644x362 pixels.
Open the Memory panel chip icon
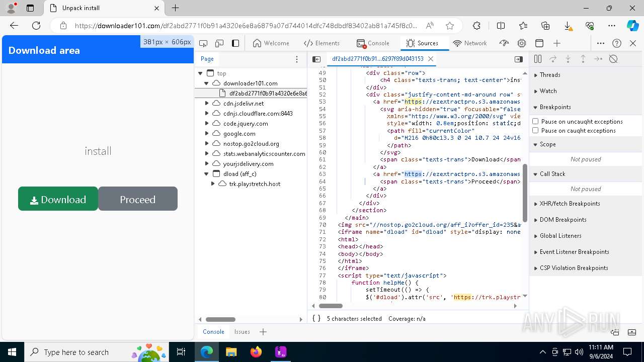point(522,43)
